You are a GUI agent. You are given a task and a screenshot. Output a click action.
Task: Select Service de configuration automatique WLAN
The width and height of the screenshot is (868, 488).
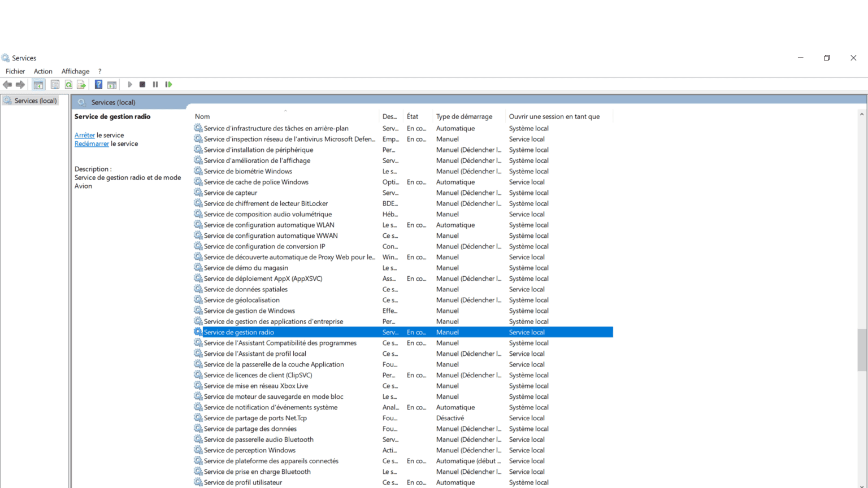(269, 225)
